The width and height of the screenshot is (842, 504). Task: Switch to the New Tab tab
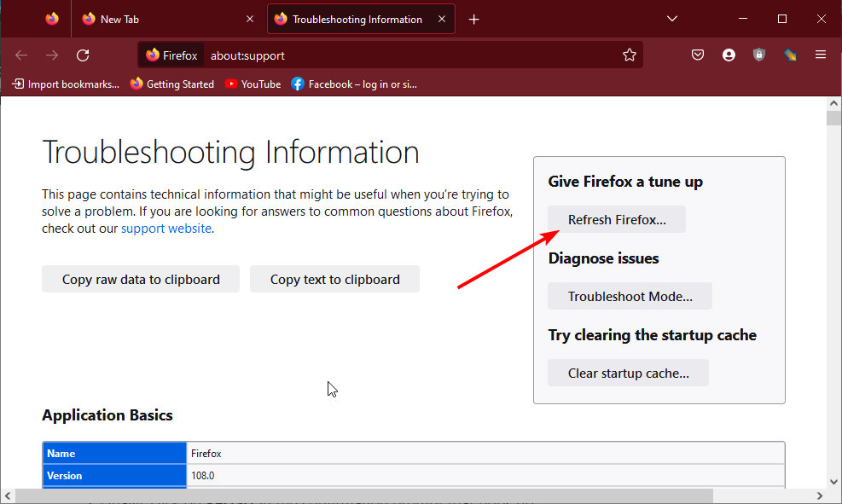pos(168,20)
